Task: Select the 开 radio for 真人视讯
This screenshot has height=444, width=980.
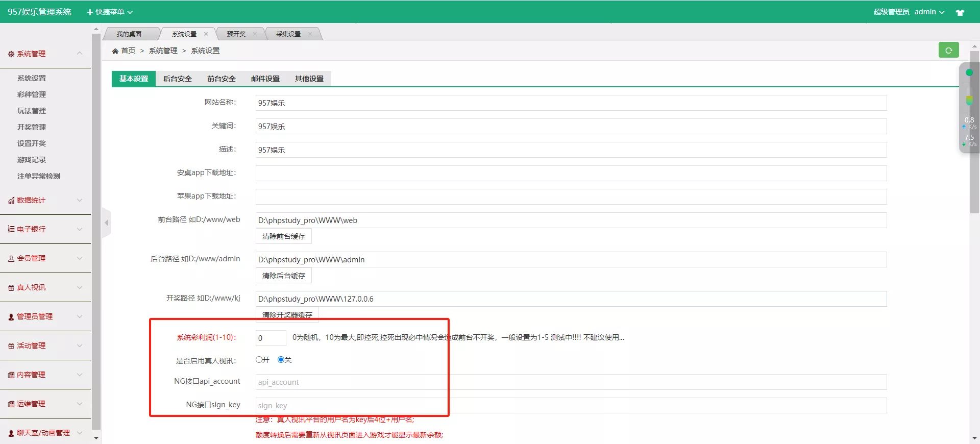Action: click(259, 360)
